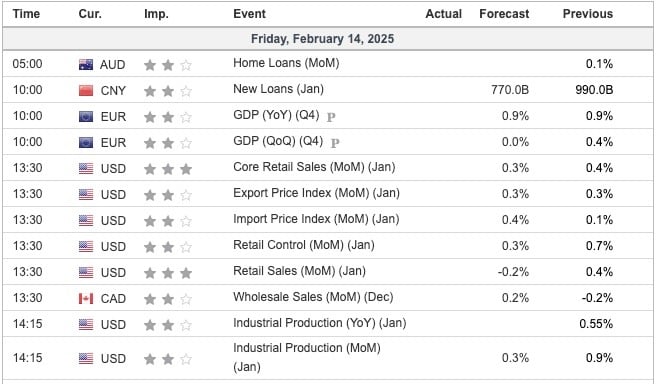Click the EU flag in GDP (YoY) row
This screenshot has width=657, height=384.
point(86,117)
